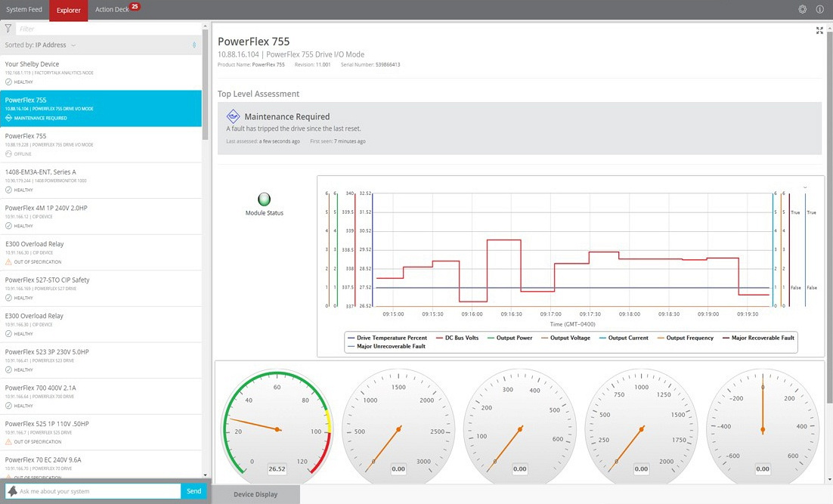Select PowerFlex 525 1P 110V .50HP

pyautogui.click(x=101, y=432)
